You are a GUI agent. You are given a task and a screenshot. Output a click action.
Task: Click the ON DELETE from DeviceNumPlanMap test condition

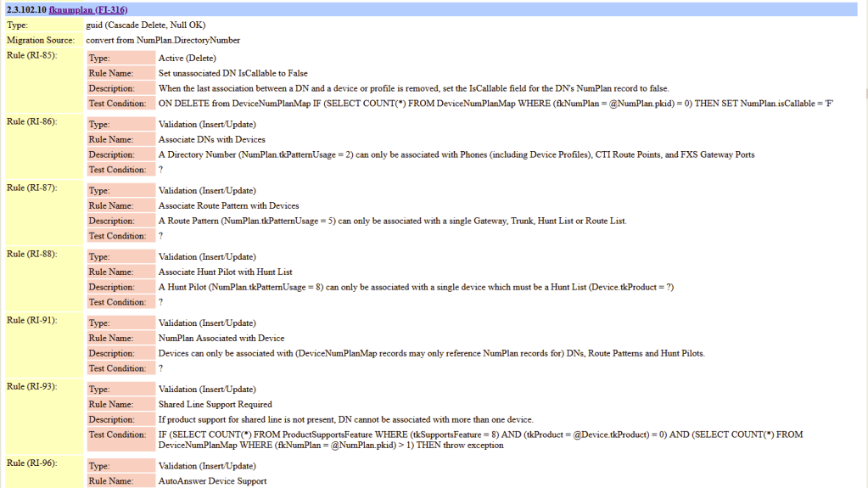click(496, 104)
